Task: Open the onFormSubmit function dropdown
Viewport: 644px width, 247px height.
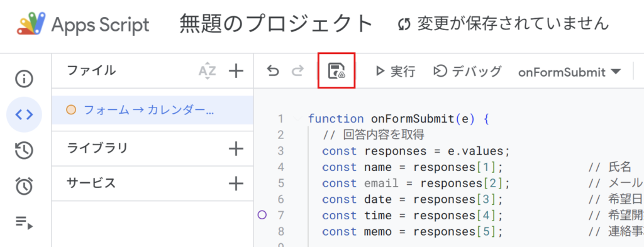Action: pos(570,72)
